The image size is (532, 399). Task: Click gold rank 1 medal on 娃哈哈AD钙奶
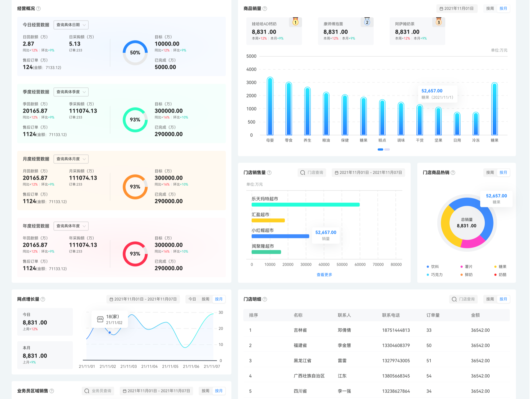tap(295, 22)
